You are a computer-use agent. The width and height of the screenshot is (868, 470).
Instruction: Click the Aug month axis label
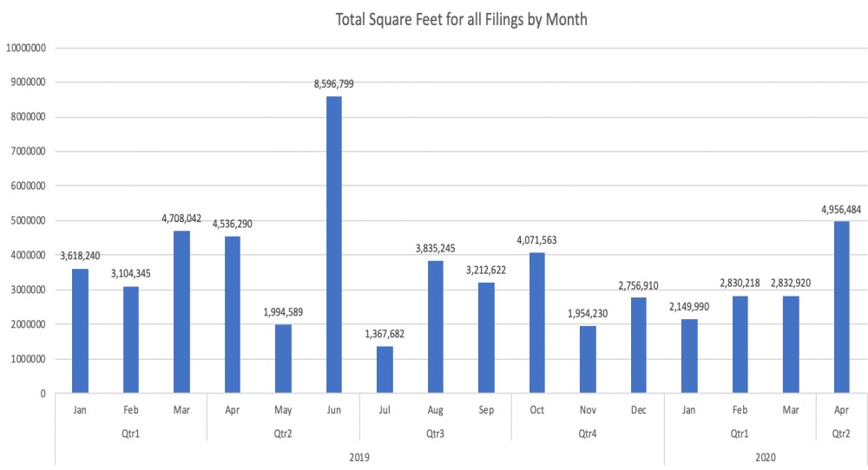click(436, 409)
